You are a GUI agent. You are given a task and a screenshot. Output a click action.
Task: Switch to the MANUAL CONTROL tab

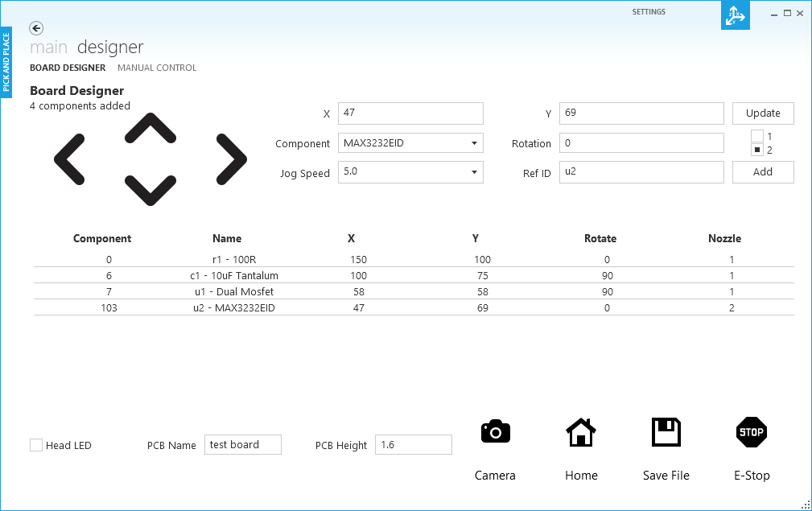(x=156, y=68)
